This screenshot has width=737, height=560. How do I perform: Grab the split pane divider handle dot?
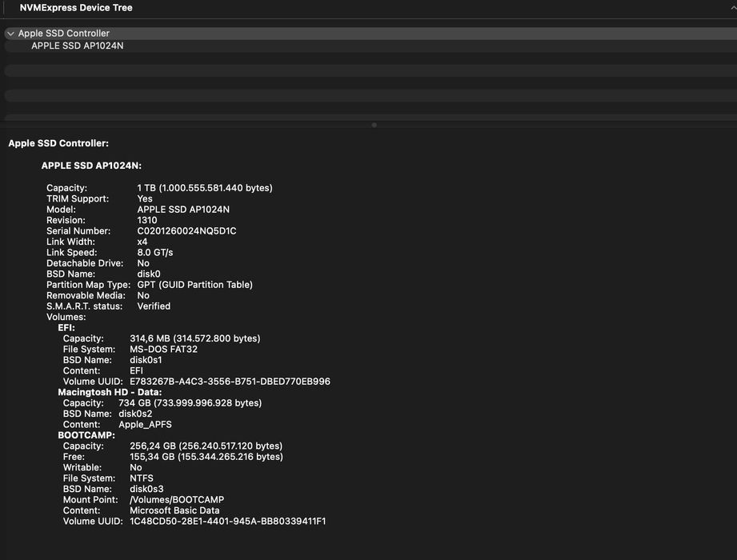pyautogui.click(x=375, y=125)
